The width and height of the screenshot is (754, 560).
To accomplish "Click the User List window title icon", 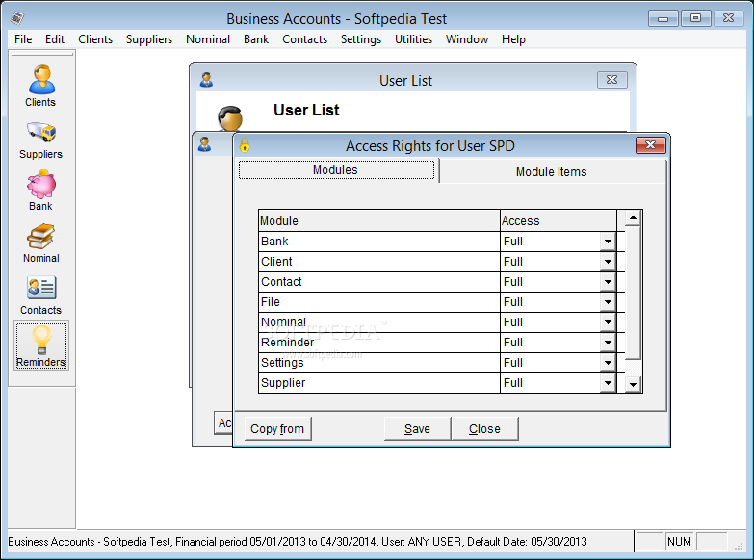I will coord(207,80).
